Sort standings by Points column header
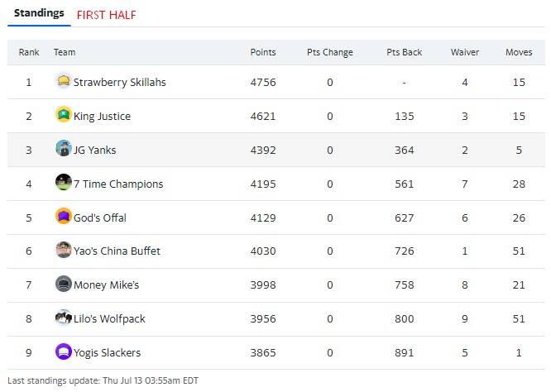Image resolution: width=551 pixels, height=392 pixels. [263, 52]
